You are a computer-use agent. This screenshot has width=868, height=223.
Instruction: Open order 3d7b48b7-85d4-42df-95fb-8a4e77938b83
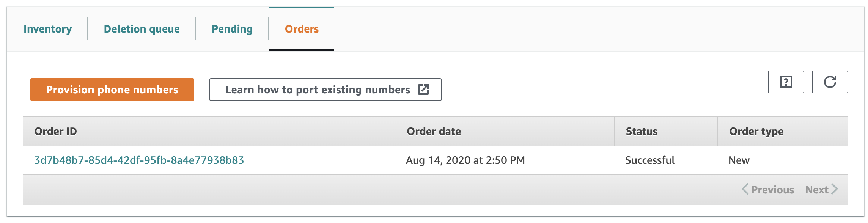coord(139,160)
